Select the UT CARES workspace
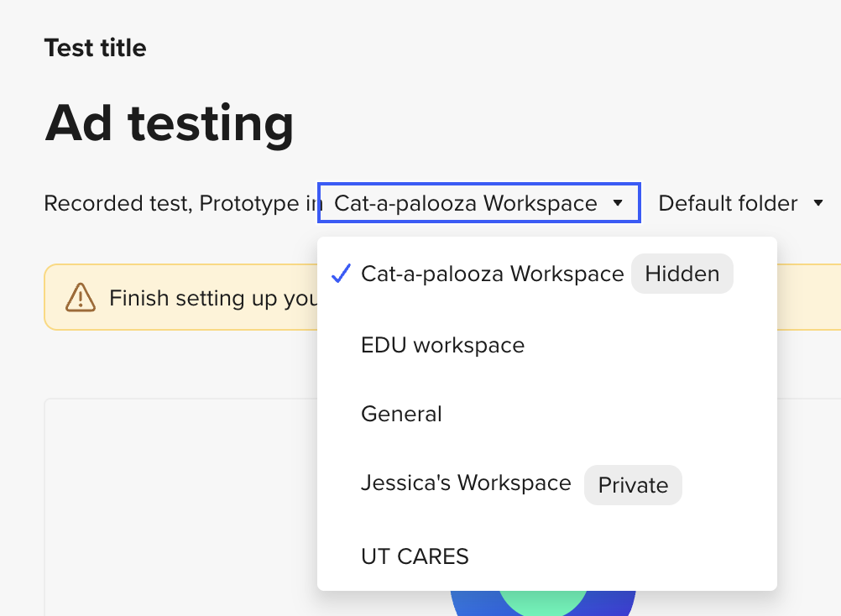Screen dimensions: 841x616 (415, 556)
